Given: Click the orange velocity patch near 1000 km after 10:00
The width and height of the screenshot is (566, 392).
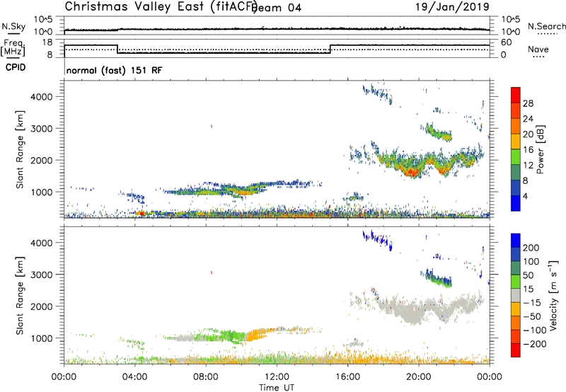Looking at the screenshot, I should [x=255, y=333].
